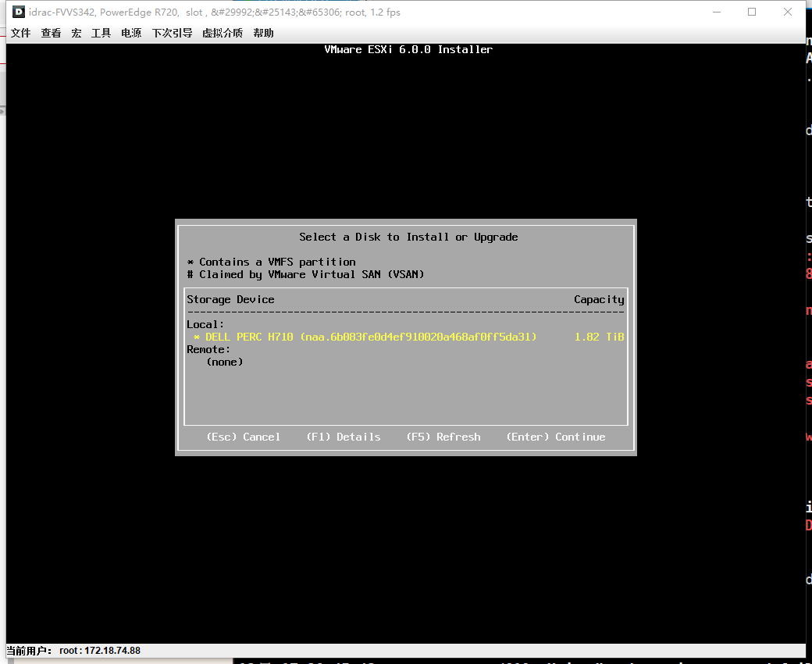This screenshot has width=812, height=664.
Task: Click the 'Claimed by VMware Virtual SAN' legend line
Action: (x=305, y=274)
